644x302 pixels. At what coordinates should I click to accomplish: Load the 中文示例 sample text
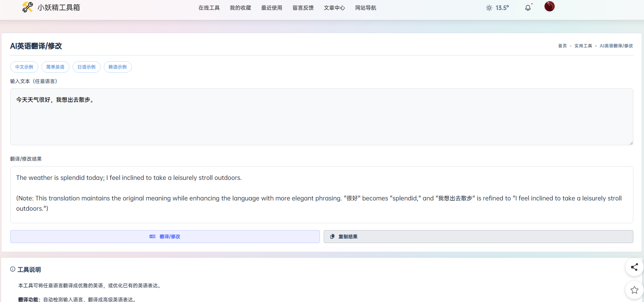(24, 67)
